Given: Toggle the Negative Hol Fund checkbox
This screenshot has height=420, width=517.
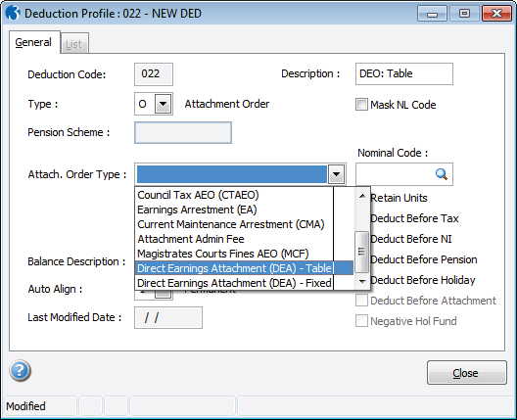Looking at the screenshot, I should point(361,321).
